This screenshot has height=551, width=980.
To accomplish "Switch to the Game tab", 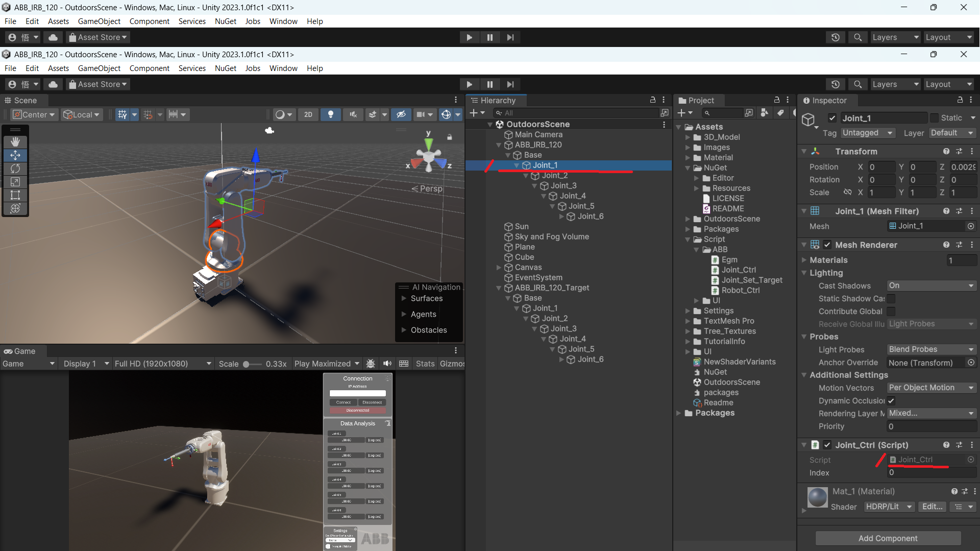I will tap(20, 351).
